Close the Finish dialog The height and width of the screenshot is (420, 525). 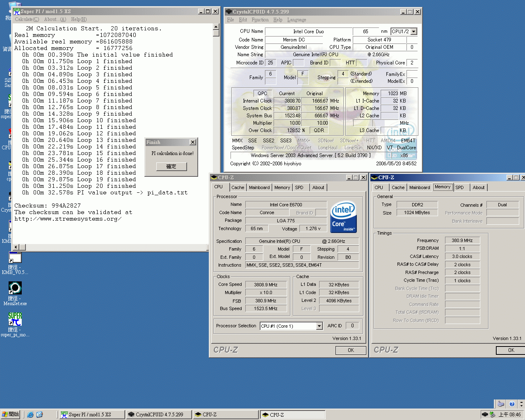pos(193,142)
